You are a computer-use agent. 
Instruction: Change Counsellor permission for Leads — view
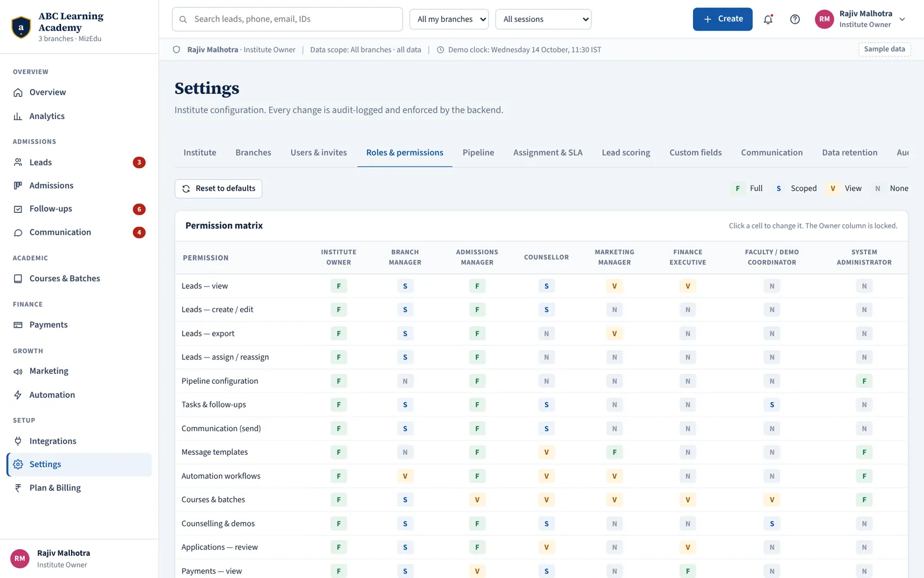point(546,286)
